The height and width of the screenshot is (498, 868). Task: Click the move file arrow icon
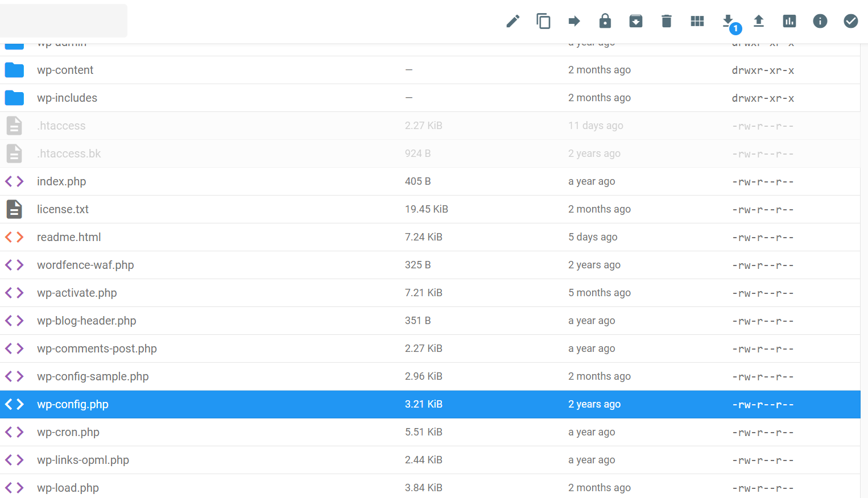click(x=574, y=22)
